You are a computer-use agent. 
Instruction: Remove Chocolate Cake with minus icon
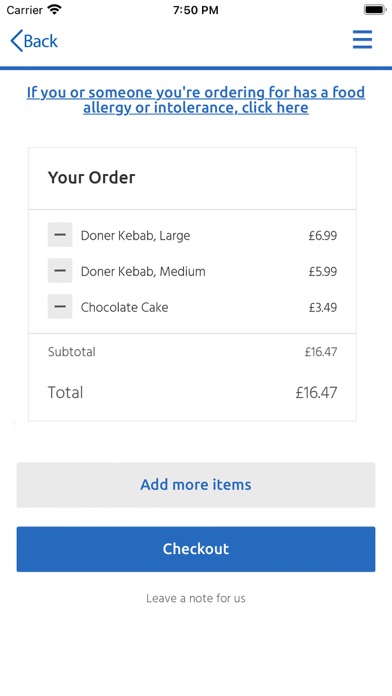[x=60, y=307]
